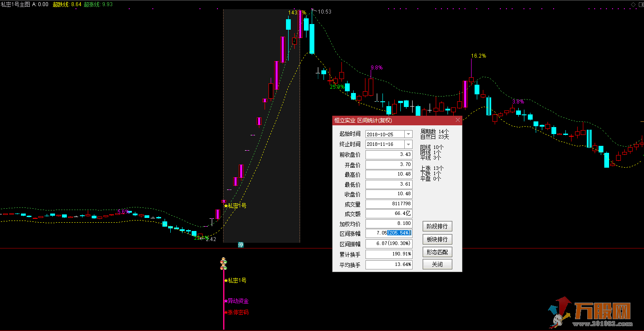The height and width of the screenshot is (331, 644).
Task: Close the 区间统计 dialog with the X
Action: (x=458, y=120)
